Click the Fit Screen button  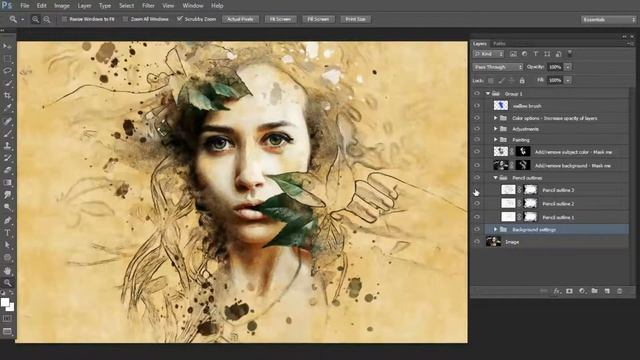click(280, 19)
